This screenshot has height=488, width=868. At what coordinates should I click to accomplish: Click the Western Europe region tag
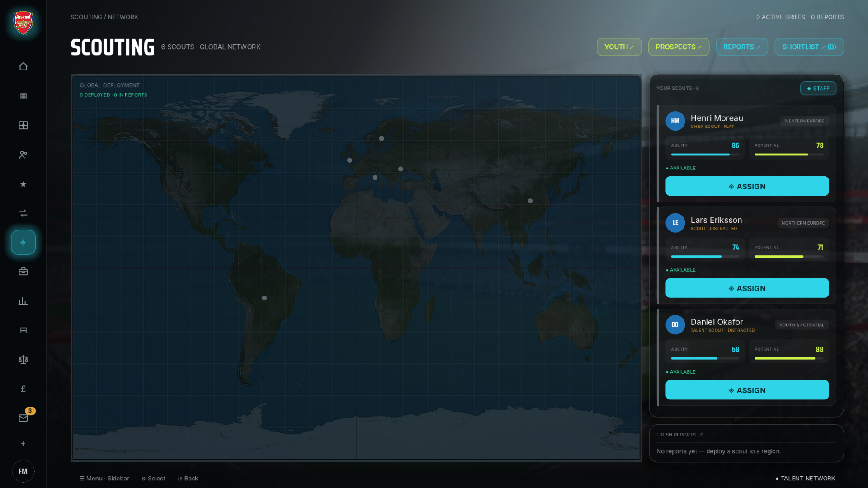point(804,121)
